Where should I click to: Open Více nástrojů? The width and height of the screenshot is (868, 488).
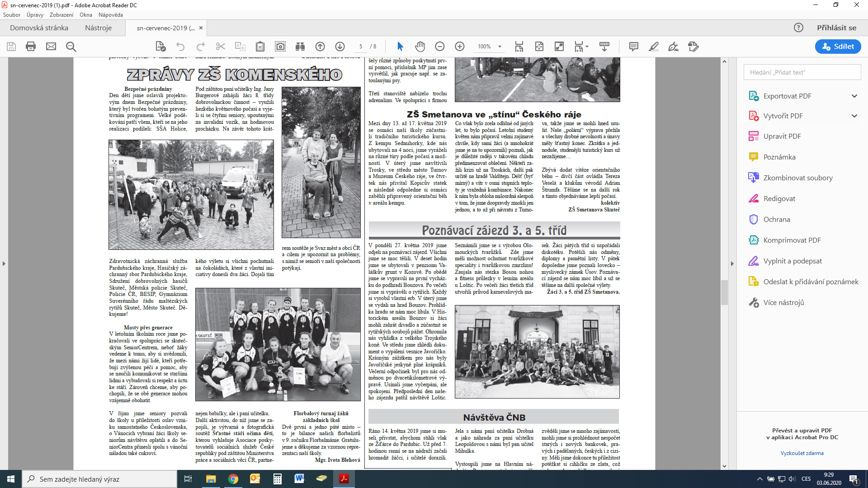pyautogui.click(x=777, y=302)
